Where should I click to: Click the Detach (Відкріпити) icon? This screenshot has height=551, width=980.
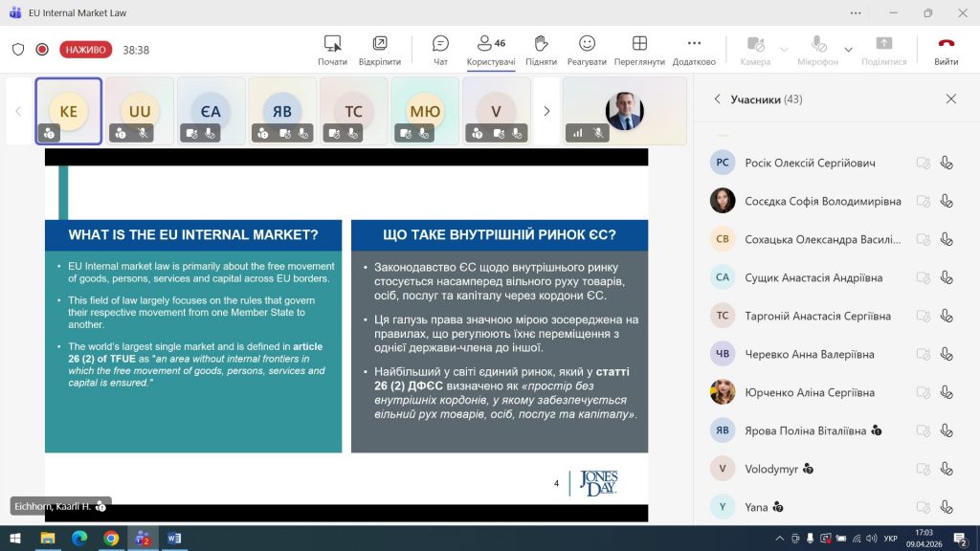pos(380,49)
